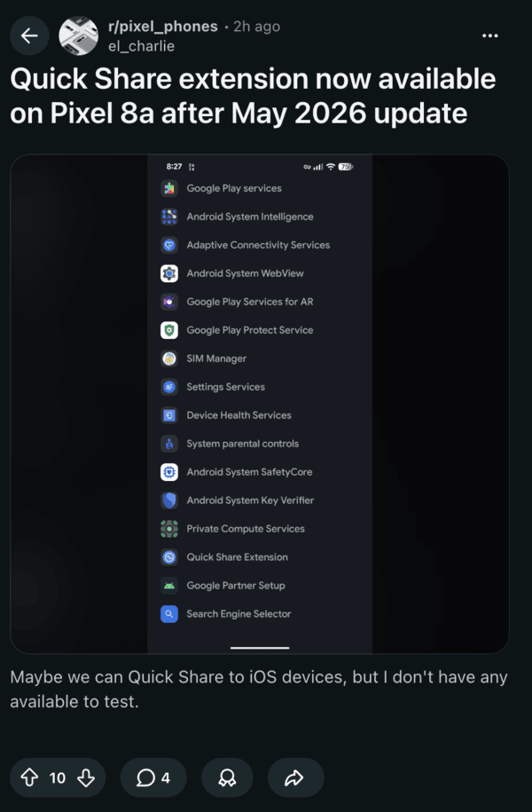532x812 pixels.
Task: Click the 'Google Play services' label
Action: (x=234, y=188)
